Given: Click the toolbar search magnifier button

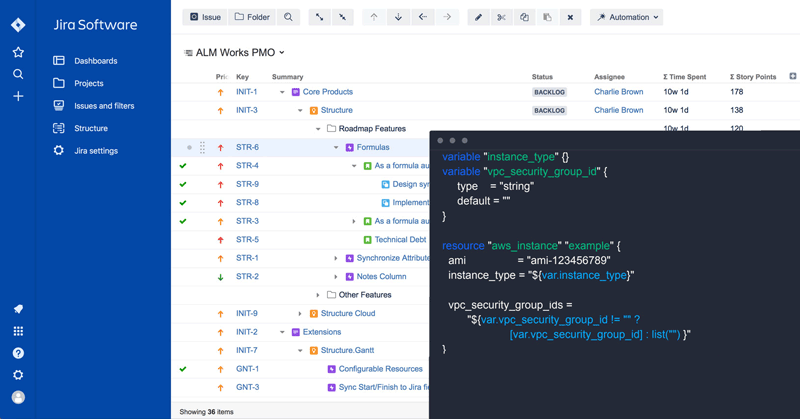Looking at the screenshot, I should pos(288,17).
